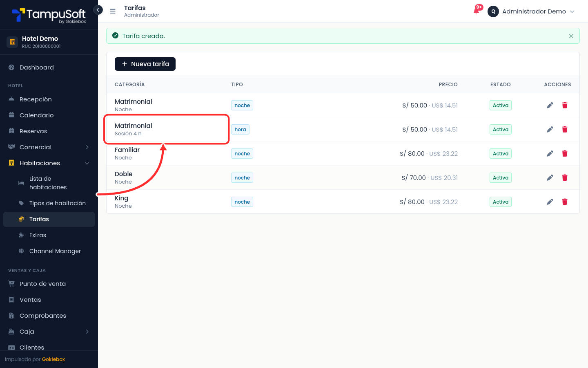Open Recepción in the sidebar
Image resolution: width=588 pixels, height=368 pixels.
[49, 99]
